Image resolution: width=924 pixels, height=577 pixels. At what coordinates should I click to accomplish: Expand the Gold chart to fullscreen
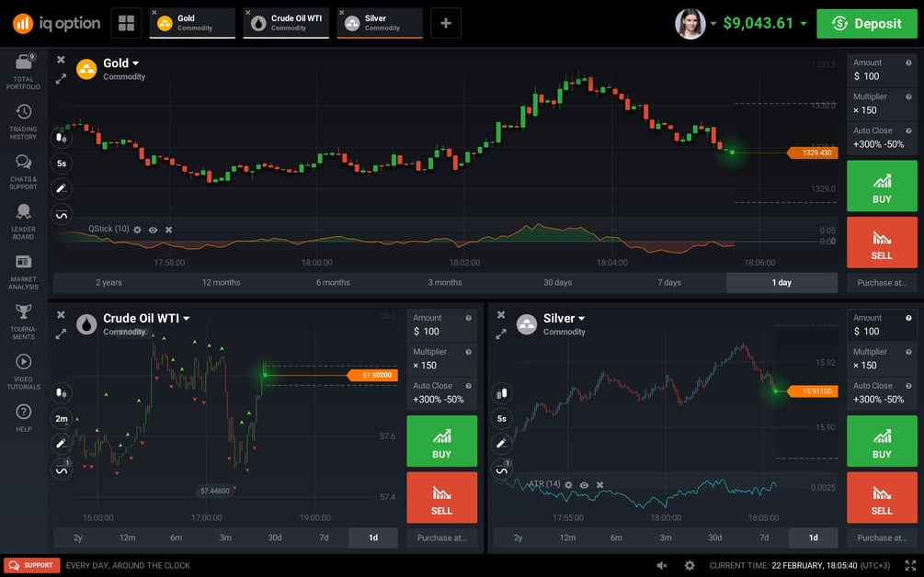click(61, 79)
